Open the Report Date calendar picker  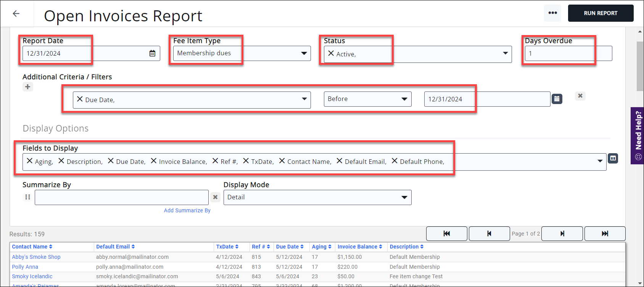point(152,53)
